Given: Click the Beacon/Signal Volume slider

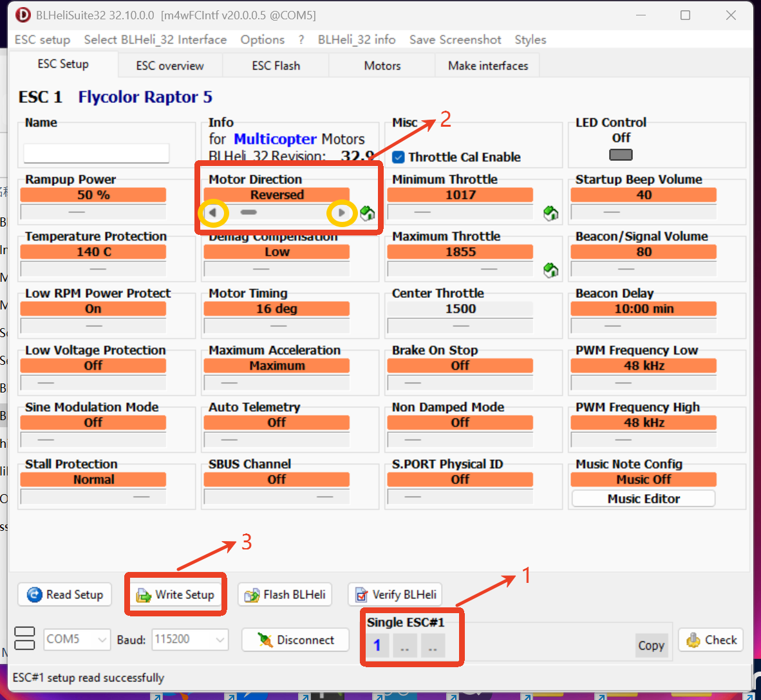Looking at the screenshot, I should coord(644,269).
